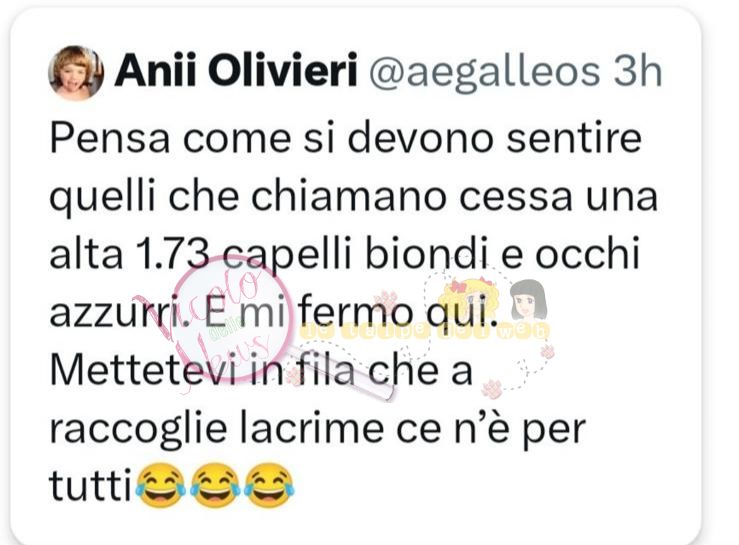
Task: Click the word 'cessa' in the tweet
Action: (515, 198)
